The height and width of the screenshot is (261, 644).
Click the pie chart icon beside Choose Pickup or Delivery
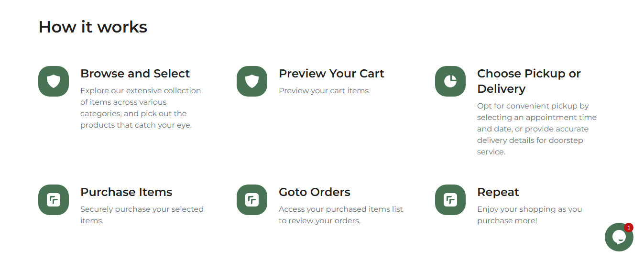(x=450, y=81)
